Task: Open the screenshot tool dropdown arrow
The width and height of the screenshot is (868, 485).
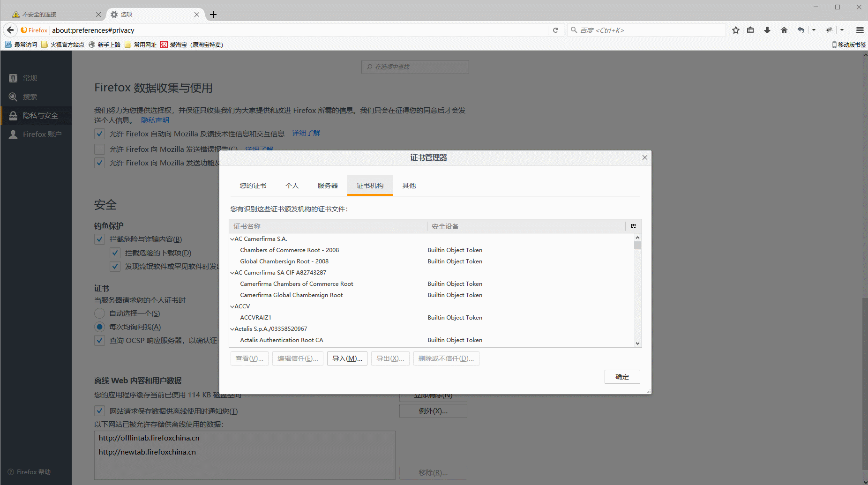Action: [842, 30]
